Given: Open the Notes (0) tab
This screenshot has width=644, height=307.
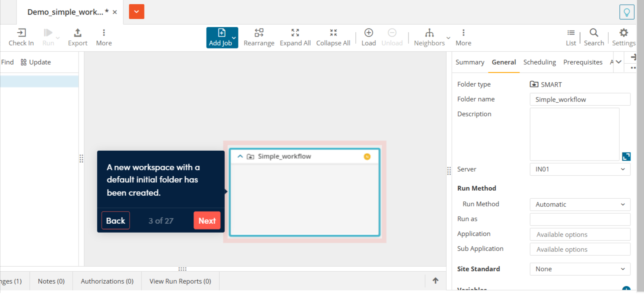Looking at the screenshot, I should click(51, 281).
